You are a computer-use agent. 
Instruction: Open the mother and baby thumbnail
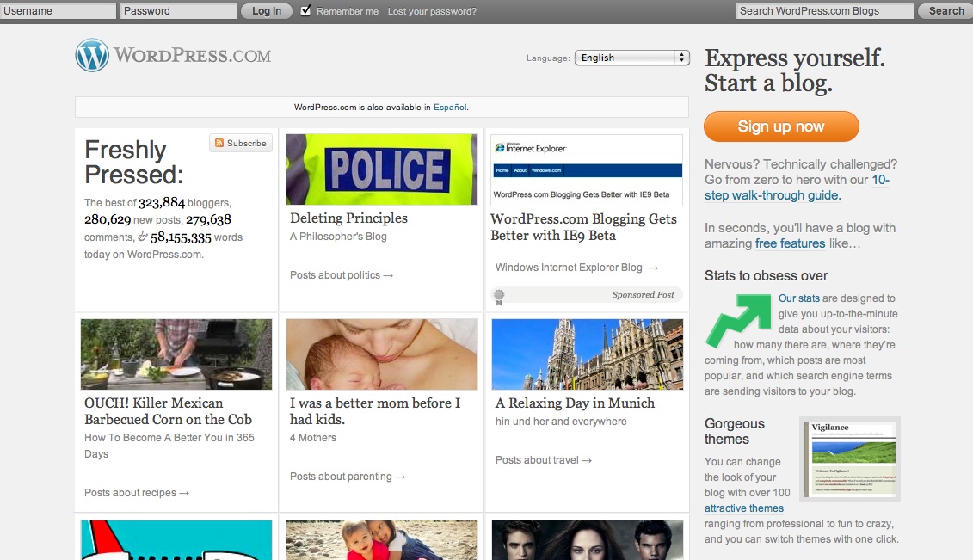click(x=382, y=354)
